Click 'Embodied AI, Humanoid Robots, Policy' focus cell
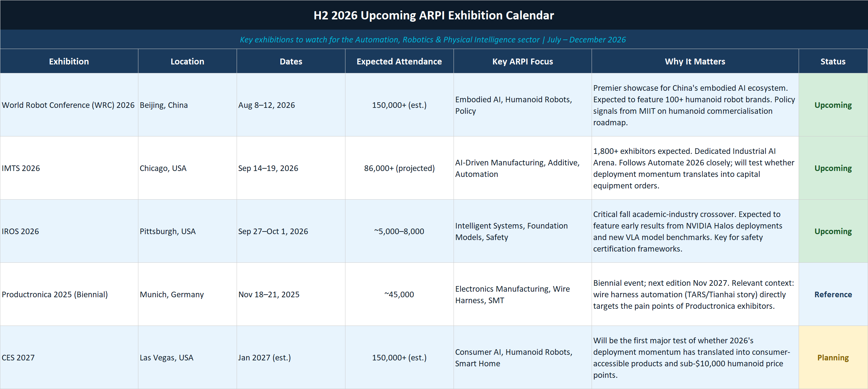The width and height of the screenshot is (868, 389). click(x=523, y=105)
